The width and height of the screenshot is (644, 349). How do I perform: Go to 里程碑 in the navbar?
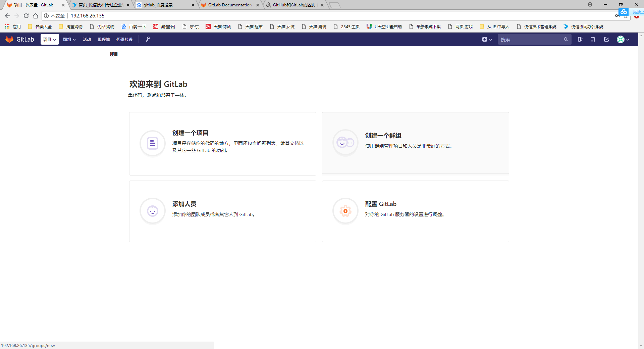pos(104,39)
